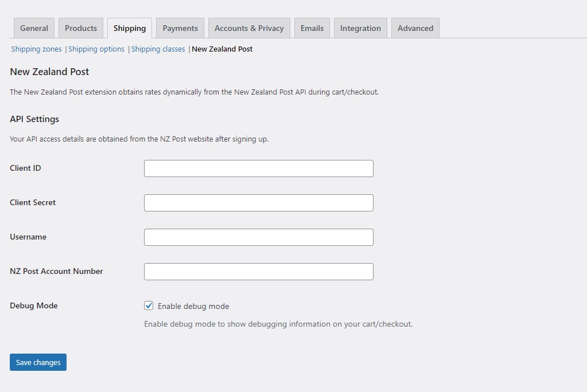Open the Advanced tab
The width and height of the screenshot is (587, 392).
(415, 28)
